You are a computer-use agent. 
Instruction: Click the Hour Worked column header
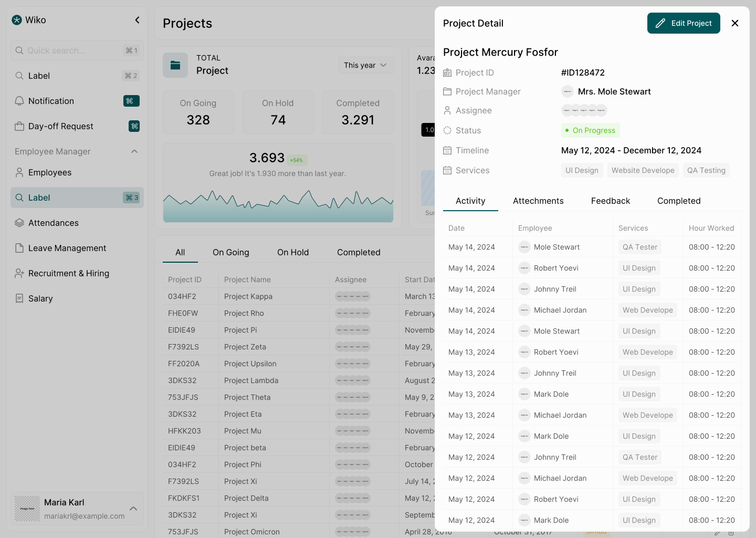tap(711, 228)
